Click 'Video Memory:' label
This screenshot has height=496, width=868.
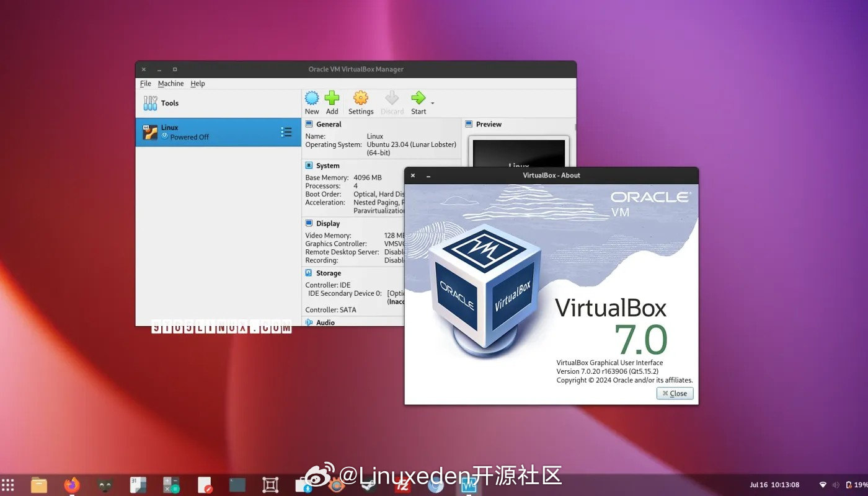[x=328, y=236]
